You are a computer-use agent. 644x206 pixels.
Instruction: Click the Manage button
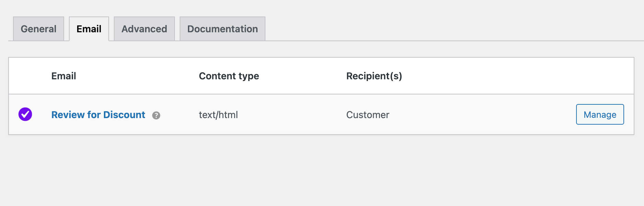pos(599,115)
